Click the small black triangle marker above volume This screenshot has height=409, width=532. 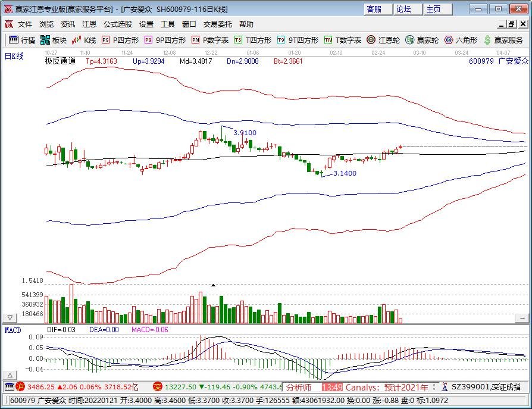213,285
